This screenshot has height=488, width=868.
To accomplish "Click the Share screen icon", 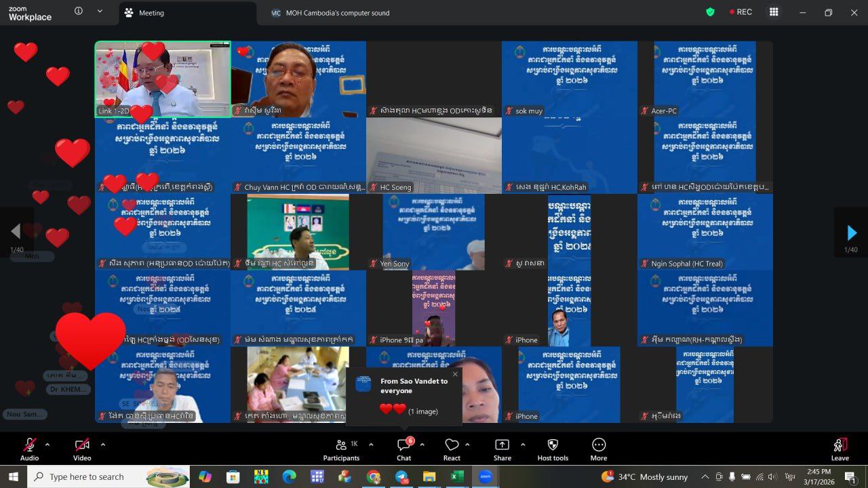I will tap(502, 449).
